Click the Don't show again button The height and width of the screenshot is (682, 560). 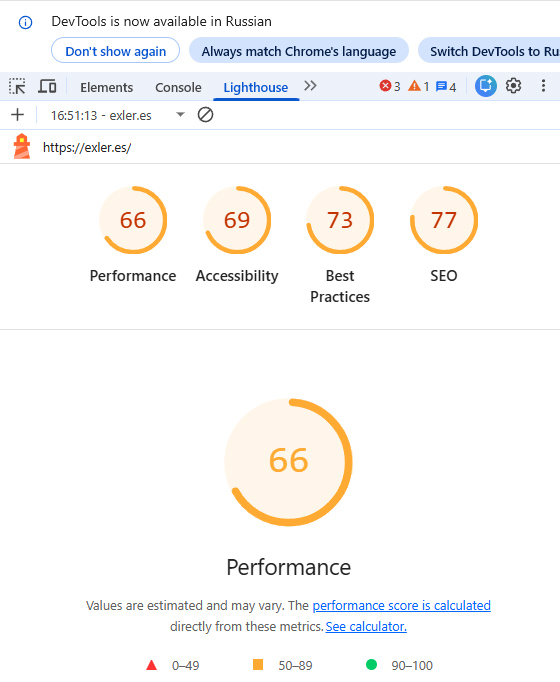pos(116,51)
